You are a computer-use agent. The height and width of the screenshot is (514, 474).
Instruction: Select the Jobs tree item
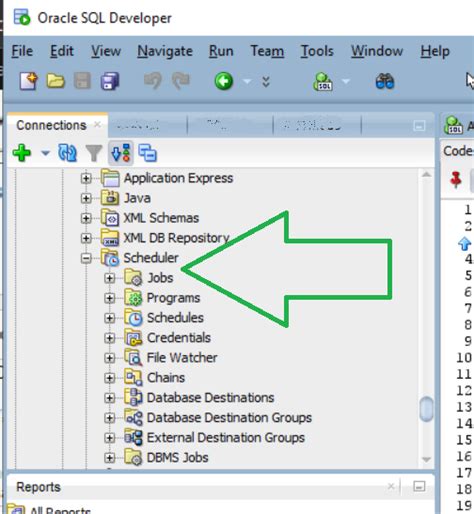pos(160,278)
